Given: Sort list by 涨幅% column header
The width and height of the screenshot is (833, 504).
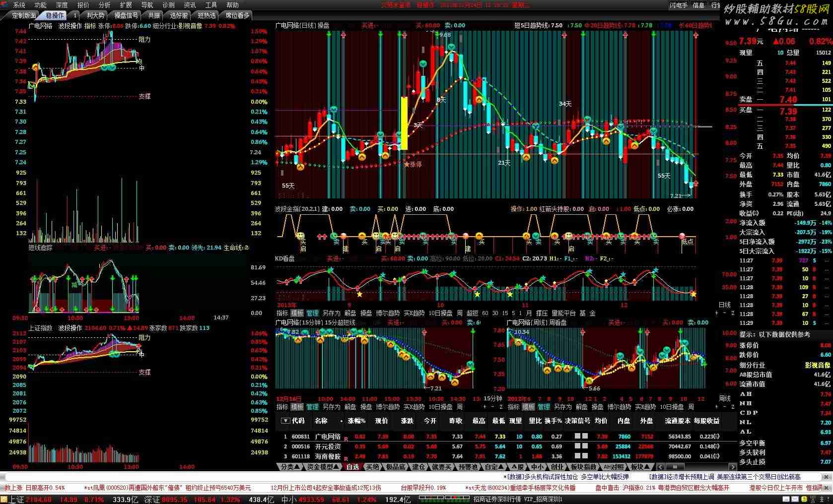Looking at the screenshot, I should [x=356, y=421].
